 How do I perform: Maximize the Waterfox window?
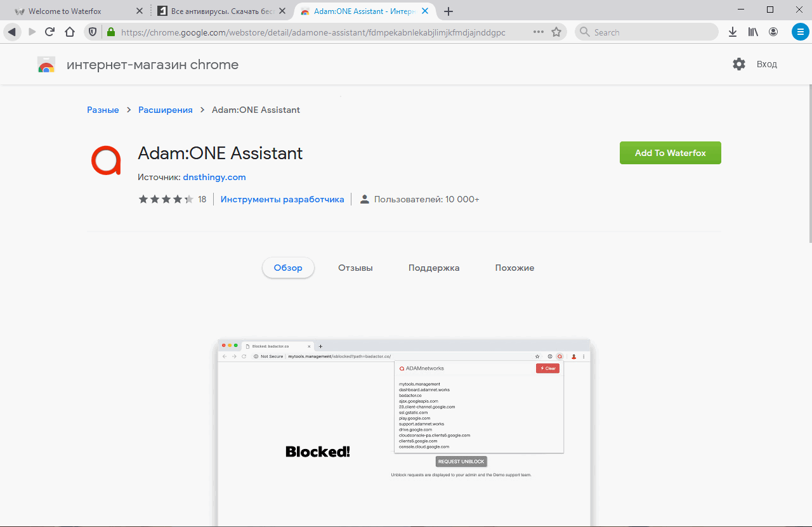pos(770,10)
